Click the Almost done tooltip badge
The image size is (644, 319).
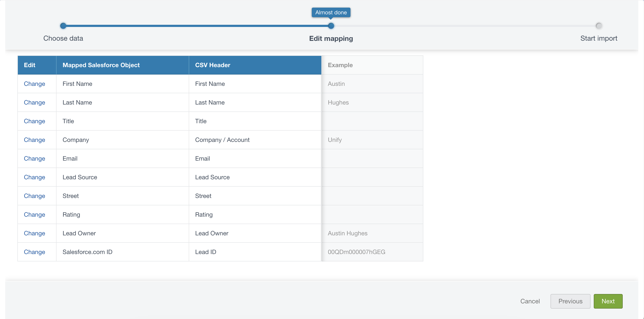click(331, 12)
